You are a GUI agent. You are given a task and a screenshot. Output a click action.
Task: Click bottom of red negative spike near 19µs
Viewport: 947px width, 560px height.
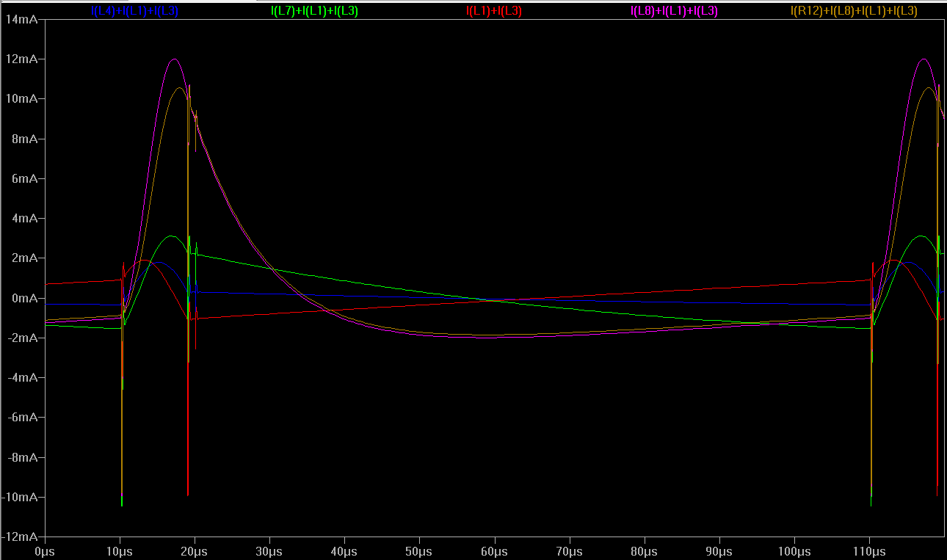click(x=188, y=494)
